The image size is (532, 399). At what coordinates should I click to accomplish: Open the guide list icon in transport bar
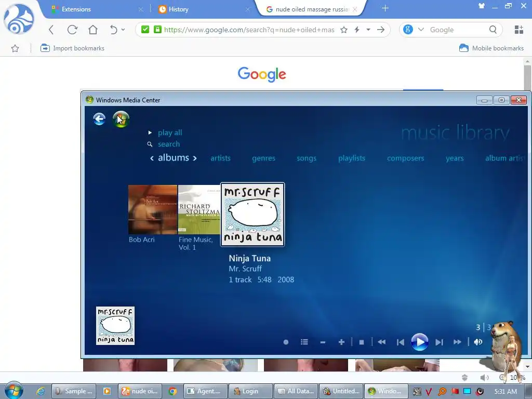[x=304, y=342]
